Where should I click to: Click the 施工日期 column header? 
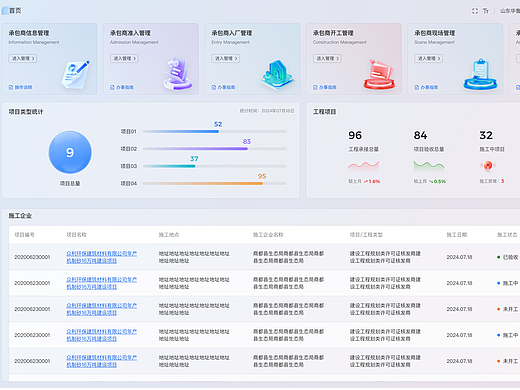457,235
